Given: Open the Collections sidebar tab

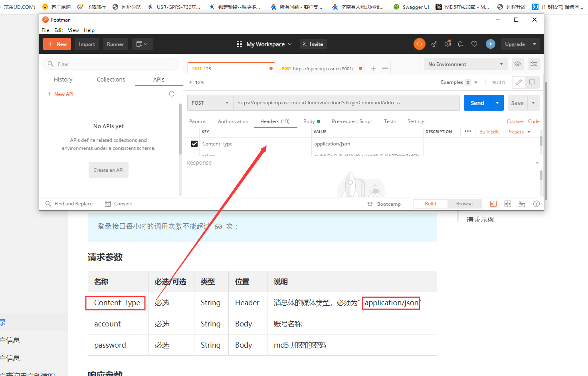Looking at the screenshot, I should pyautogui.click(x=111, y=80).
